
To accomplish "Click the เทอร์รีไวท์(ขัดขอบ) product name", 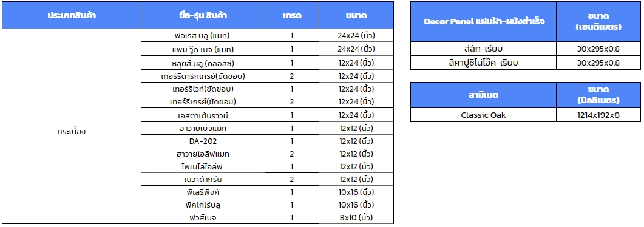I will pos(203,89).
